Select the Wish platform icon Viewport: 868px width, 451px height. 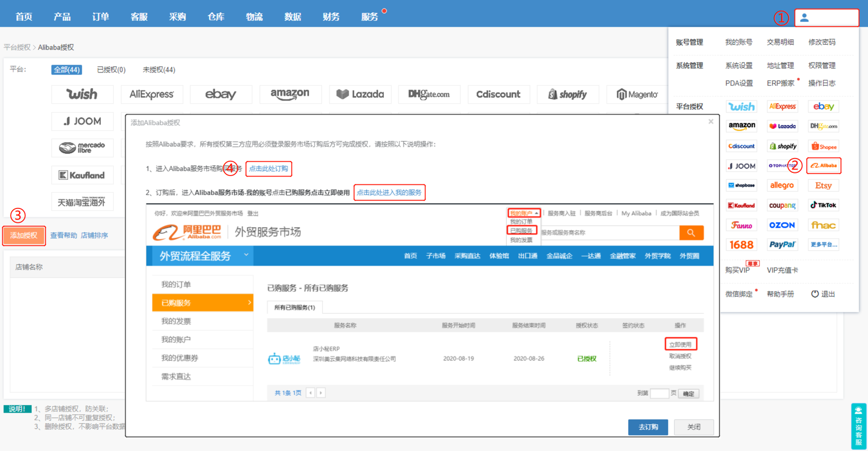[83, 94]
